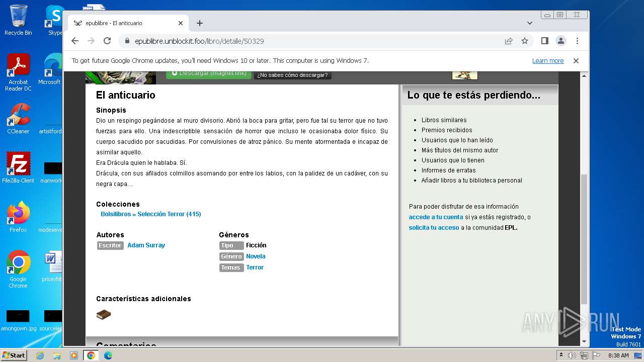Click the page vertical scrollbar thumb

584,239
